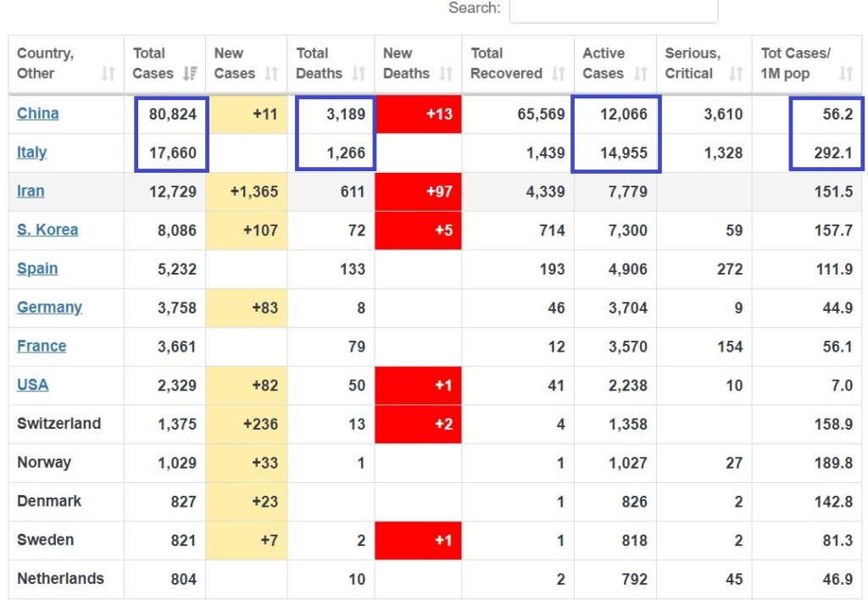The height and width of the screenshot is (600, 868).
Task: Click the France country link
Action: pos(42,346)
